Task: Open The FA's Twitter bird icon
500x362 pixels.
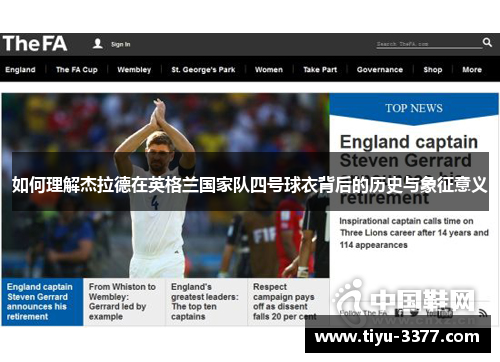Action: (x=414, y=313)
